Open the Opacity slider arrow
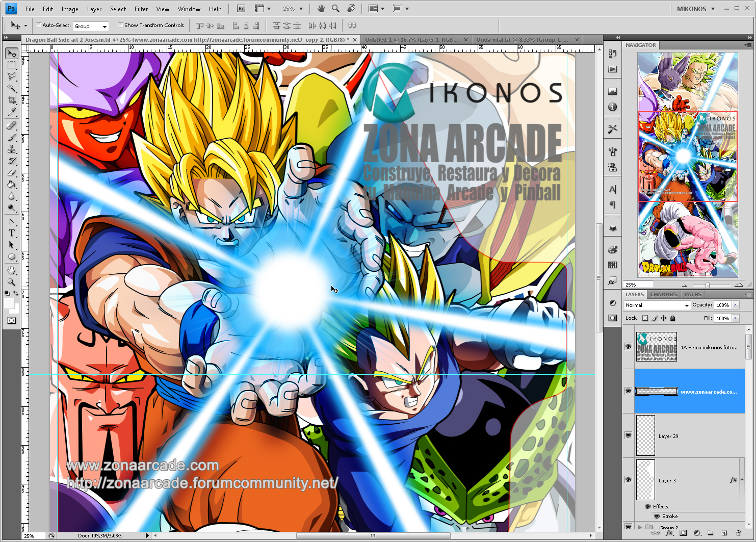 (x=736, y=305)
